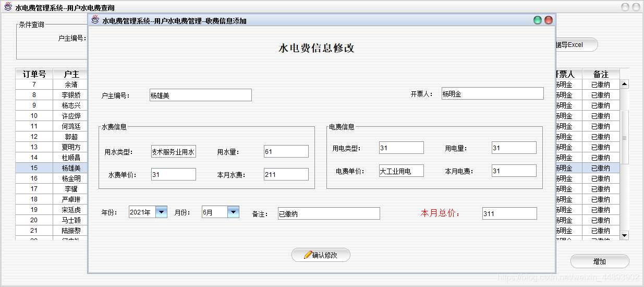The height and width of the screenshot is (287, 644).
Task: Select the table row for 李银娇
Action: [52, 95]
